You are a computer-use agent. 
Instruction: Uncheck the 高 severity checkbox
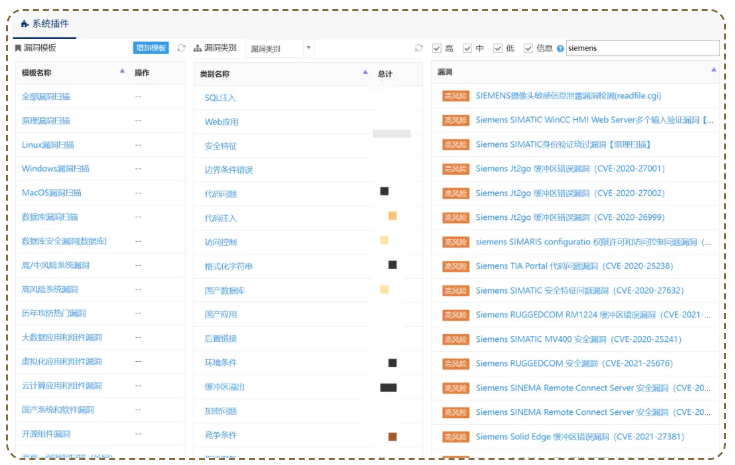(x=437, y=48)
